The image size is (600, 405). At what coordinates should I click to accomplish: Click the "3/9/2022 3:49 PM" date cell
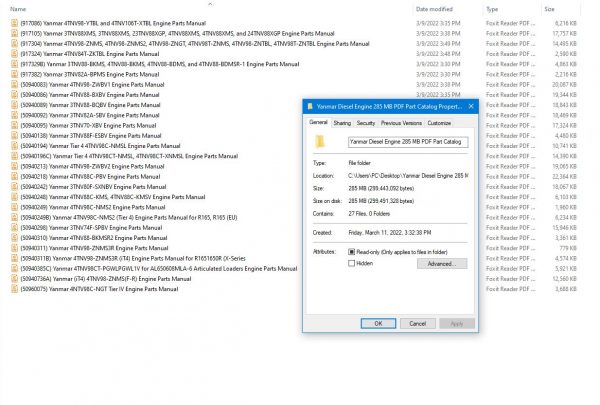click(x=438, y=44)
